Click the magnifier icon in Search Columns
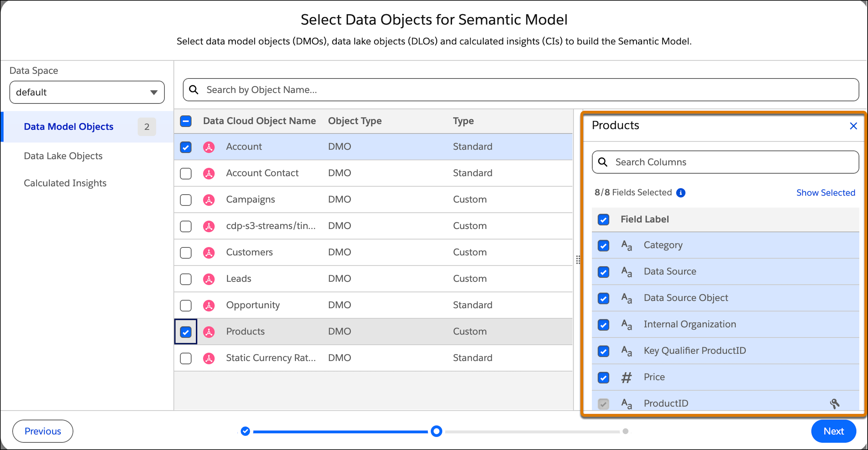Viewport: 868px width, 450px height. coord(603,162)
